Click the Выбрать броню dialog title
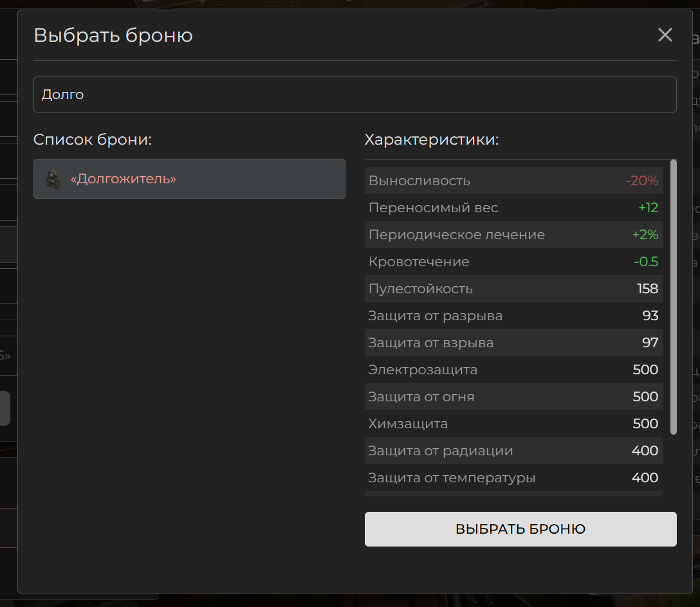The image size is (700, 607). 113,35
